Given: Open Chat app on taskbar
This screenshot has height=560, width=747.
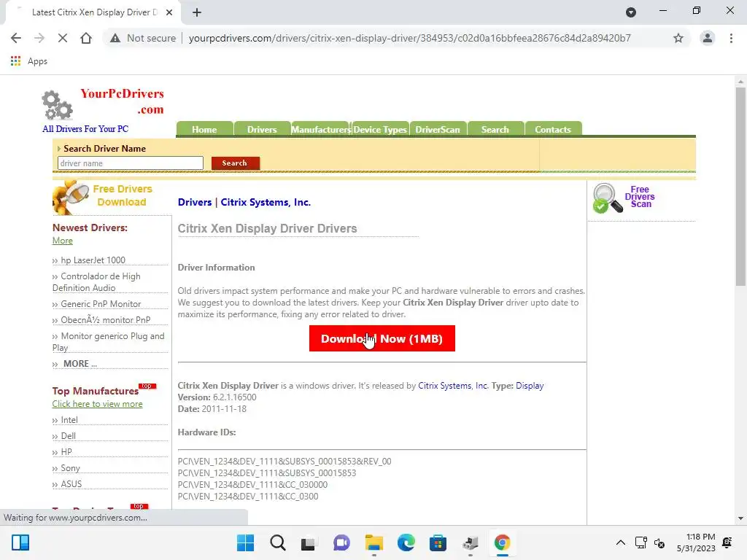Looking at the screenshot, I should coord(341,542).
